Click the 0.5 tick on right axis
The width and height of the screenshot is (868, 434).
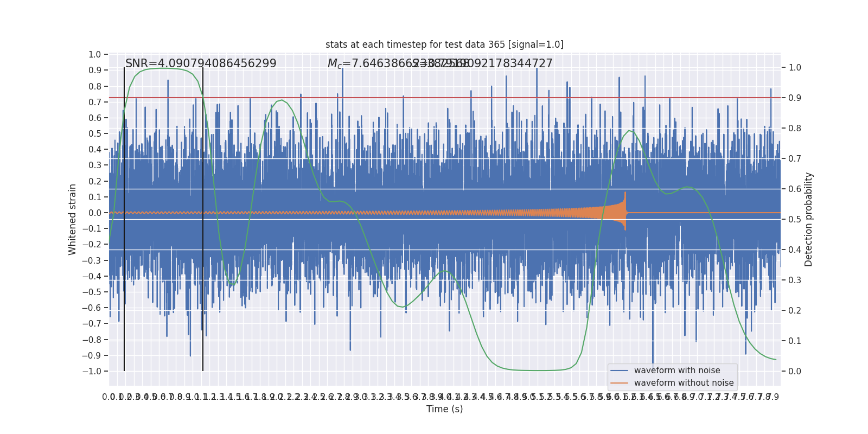(x=795, y=220)
